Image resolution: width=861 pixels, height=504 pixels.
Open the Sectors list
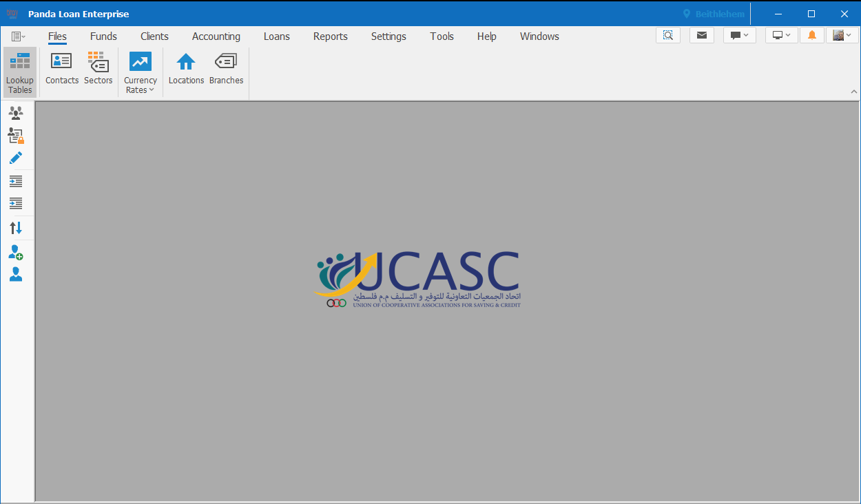pos(98,69)
